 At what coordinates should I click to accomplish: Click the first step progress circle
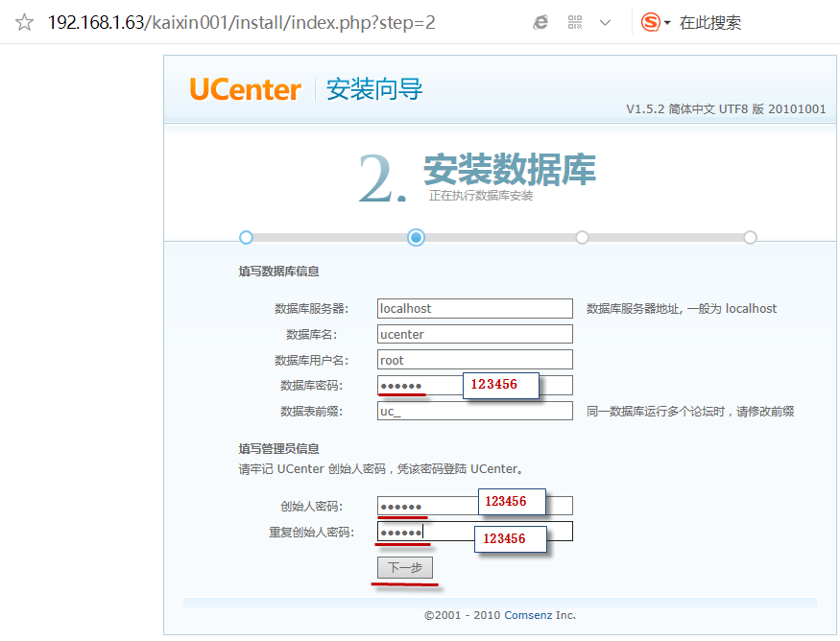246,237
